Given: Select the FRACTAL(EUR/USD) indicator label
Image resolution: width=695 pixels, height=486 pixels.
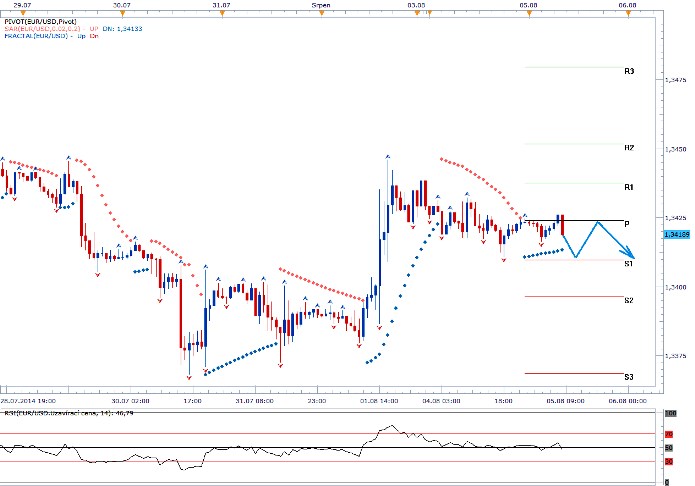Looking at the screenshot, I should click(x=36, y=35).
